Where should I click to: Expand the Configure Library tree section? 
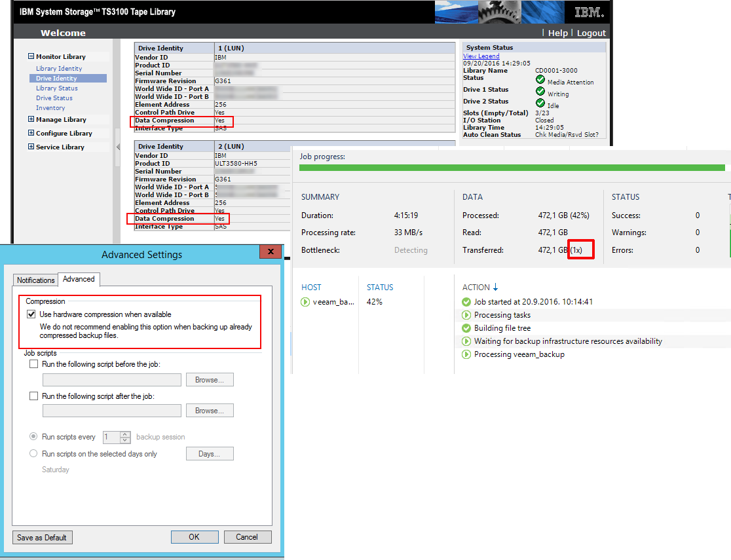point(31,133)
